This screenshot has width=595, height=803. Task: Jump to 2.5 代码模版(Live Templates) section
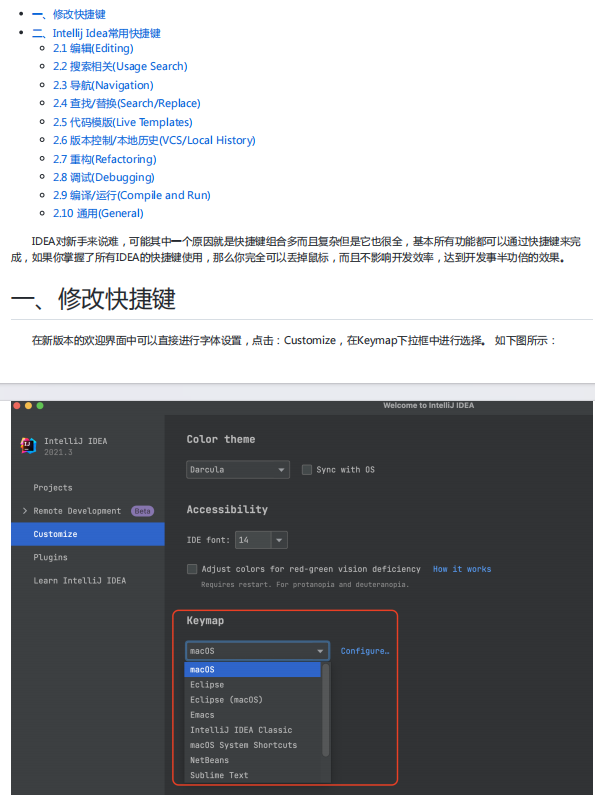pyautogui.click(x=123, y=122)
